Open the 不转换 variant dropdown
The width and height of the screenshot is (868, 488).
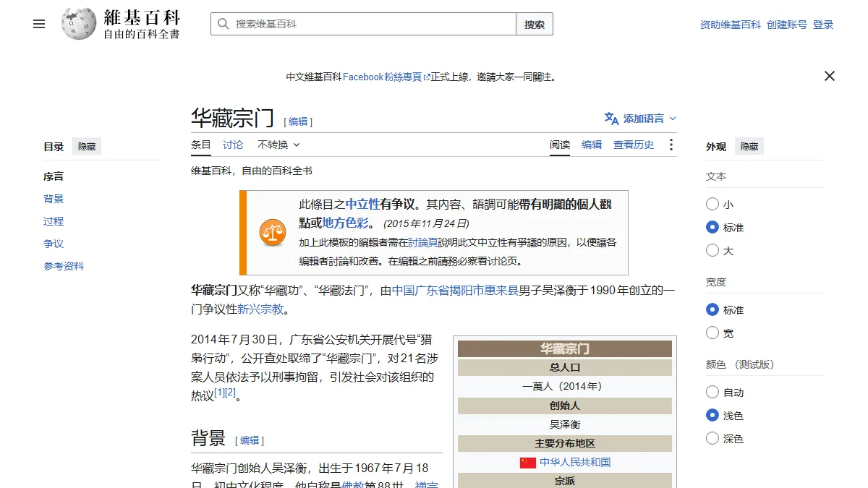point(278,145)
